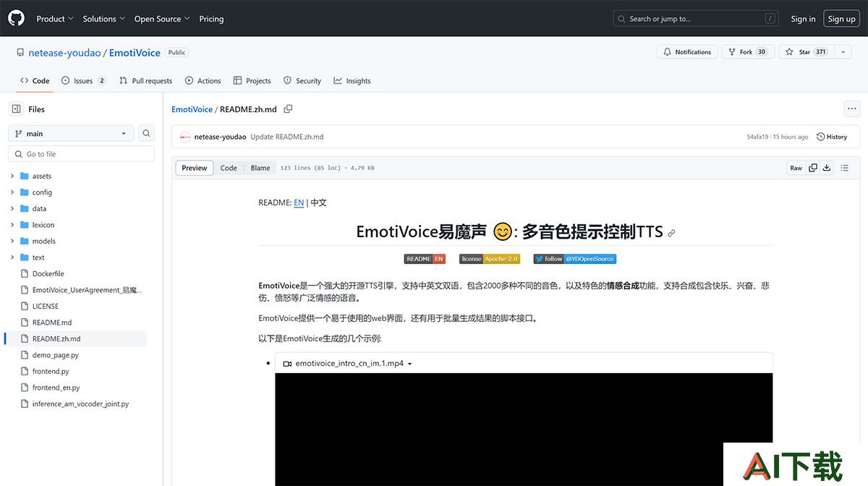Click the license Apache-2.0 badge
868x486 pixels.
pyautogui.click(x=490, y=259)
